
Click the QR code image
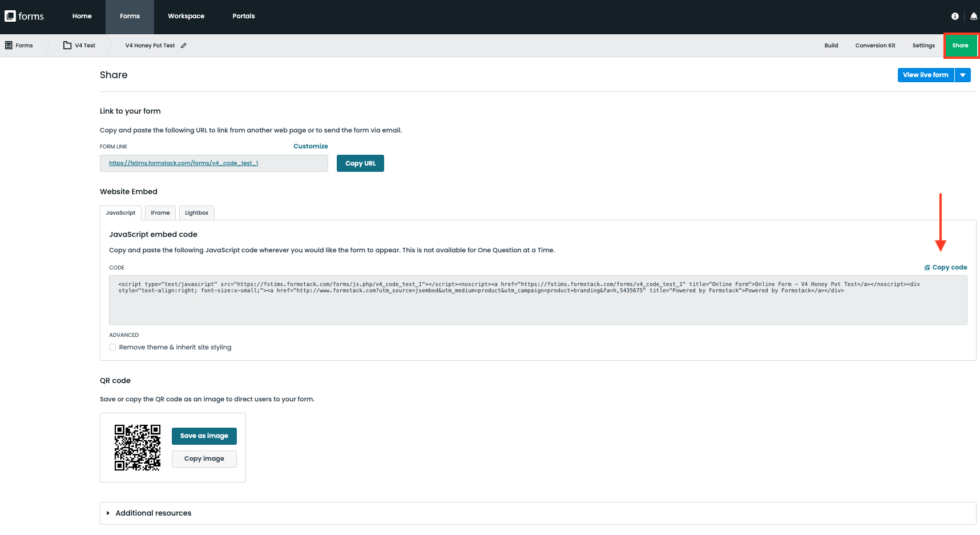(x=137, y=448)
